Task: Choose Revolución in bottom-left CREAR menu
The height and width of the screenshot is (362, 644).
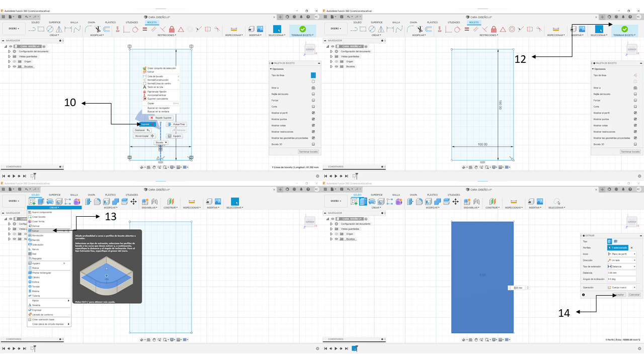Action: click(x=49, y=235)
